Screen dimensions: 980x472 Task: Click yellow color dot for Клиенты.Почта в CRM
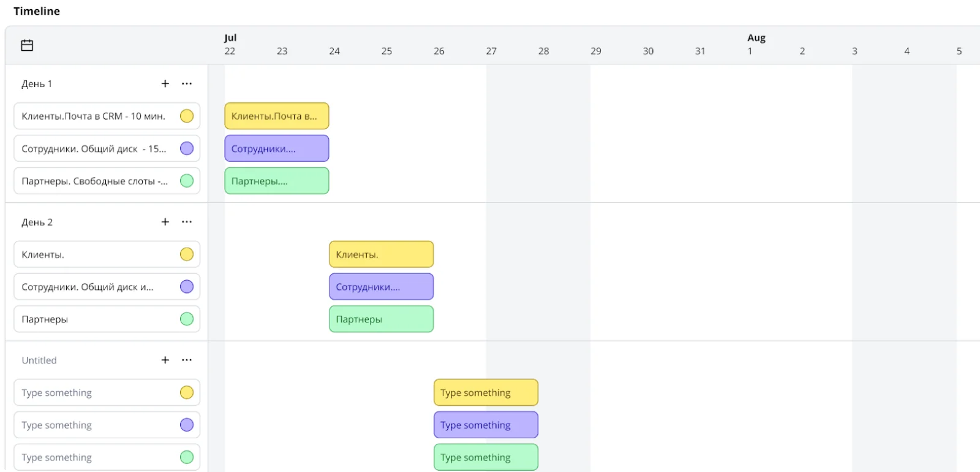(187, 116)
